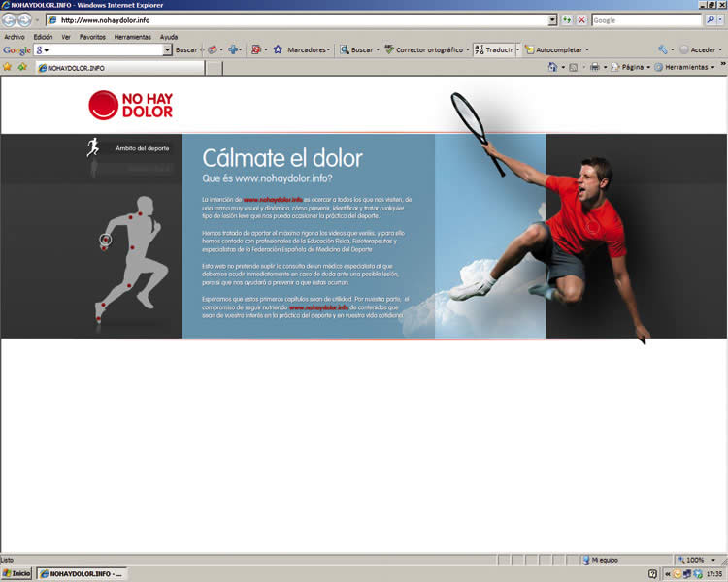
Task: Click the red X Stop loading icon
Action: click(x=581, y=20)
